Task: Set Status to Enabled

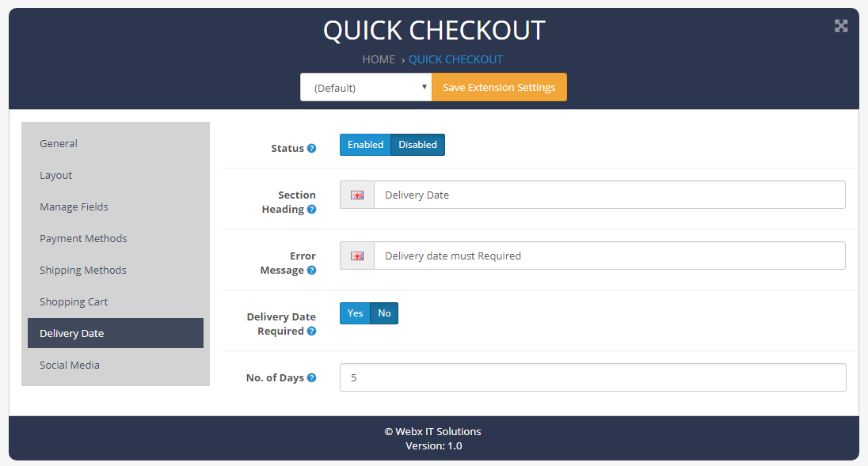Action: [x=365, y=144]
